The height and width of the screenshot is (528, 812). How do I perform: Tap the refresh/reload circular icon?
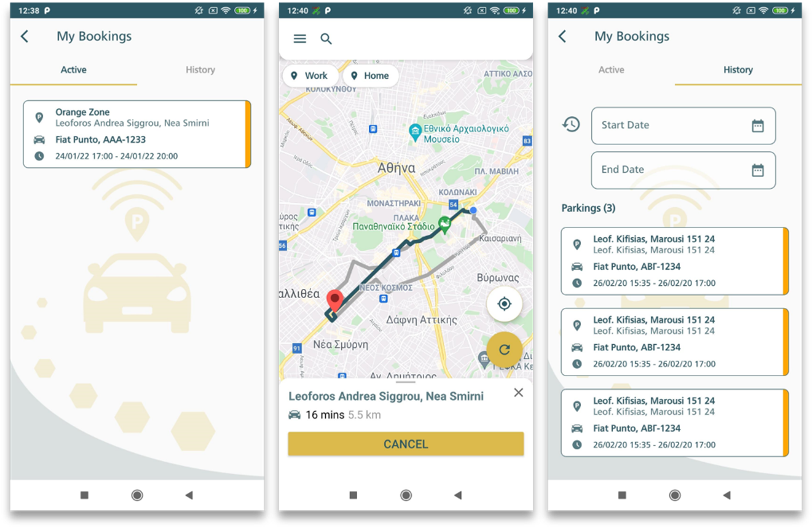[x=504, y=351]
